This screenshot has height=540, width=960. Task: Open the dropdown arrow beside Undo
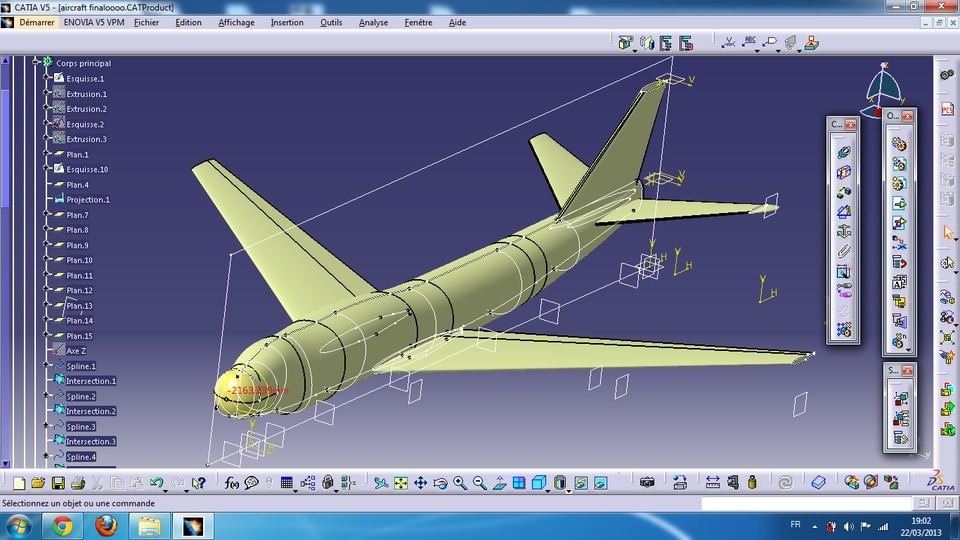pos(165,490)
